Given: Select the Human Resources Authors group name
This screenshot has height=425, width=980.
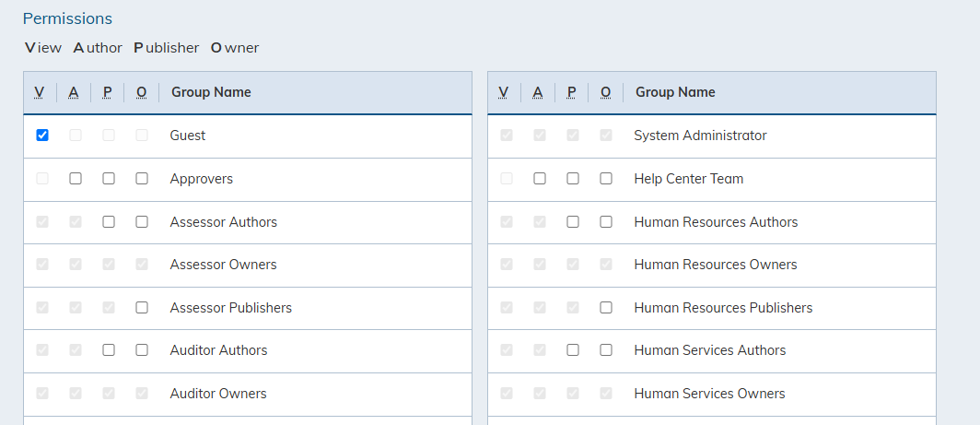Looking at the screenshot, I should pyautogui.click(x=716, y=221).
